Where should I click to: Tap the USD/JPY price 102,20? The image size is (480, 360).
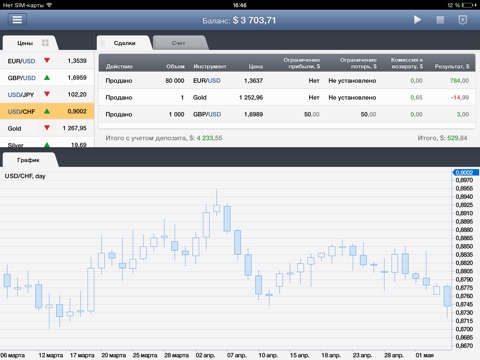click(x=77, y=95)
